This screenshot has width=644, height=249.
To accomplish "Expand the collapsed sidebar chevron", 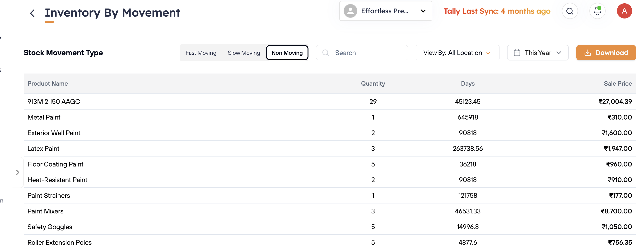I will coord(18,172).
